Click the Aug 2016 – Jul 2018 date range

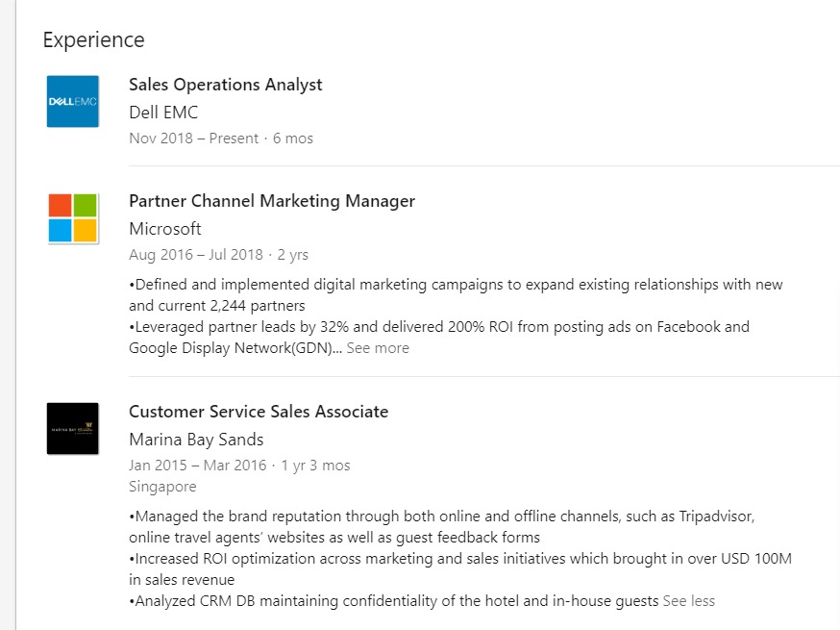[196, 255]
